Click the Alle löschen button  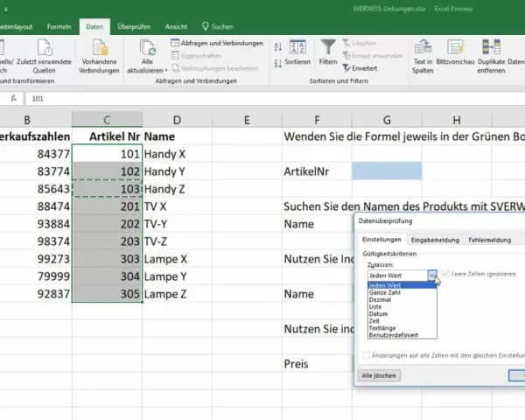379,375
